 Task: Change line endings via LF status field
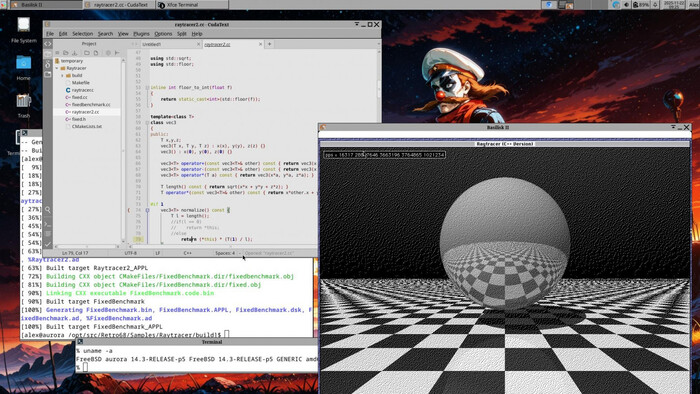[158, 253]
